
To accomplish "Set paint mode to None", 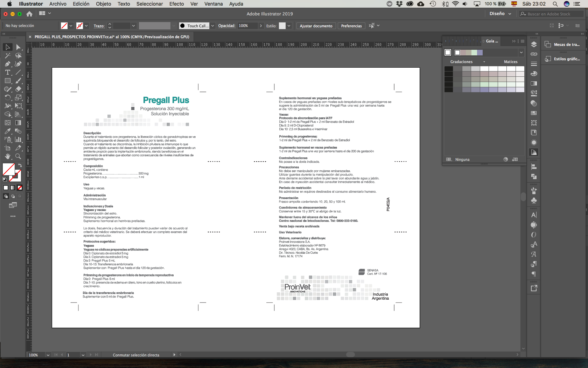I will (20, 188).
